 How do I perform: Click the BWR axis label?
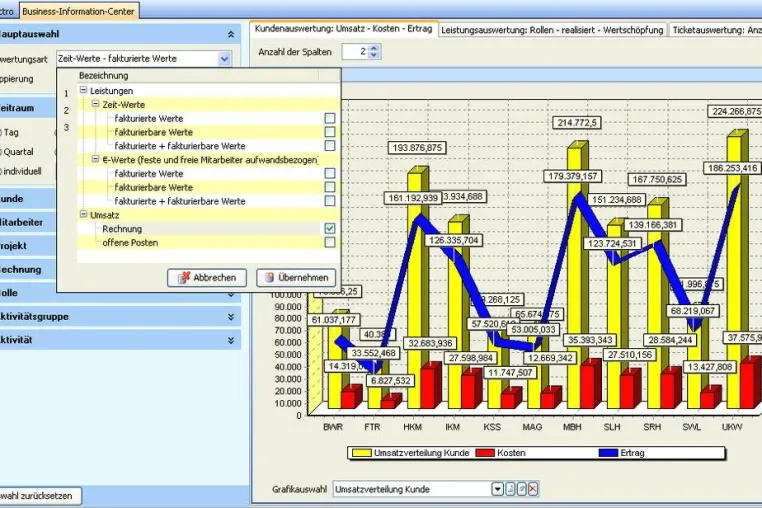tap(333, 427)
